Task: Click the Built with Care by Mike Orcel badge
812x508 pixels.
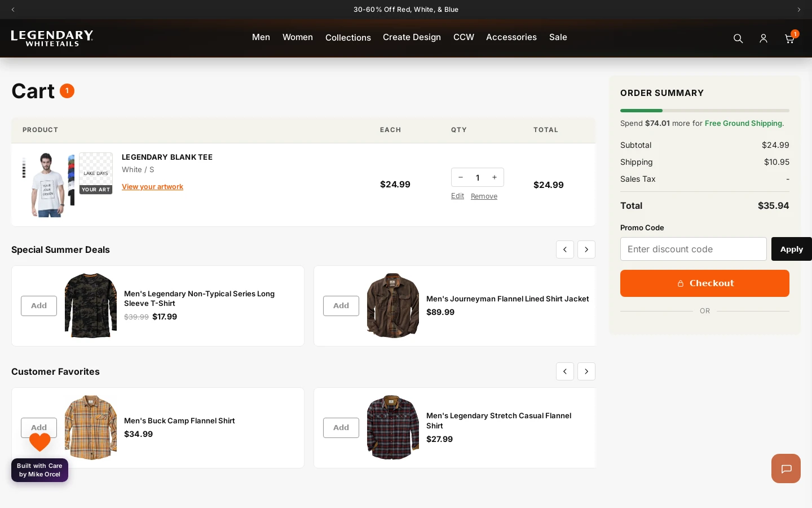Action: pyautogui.click(x=39, y=470)
